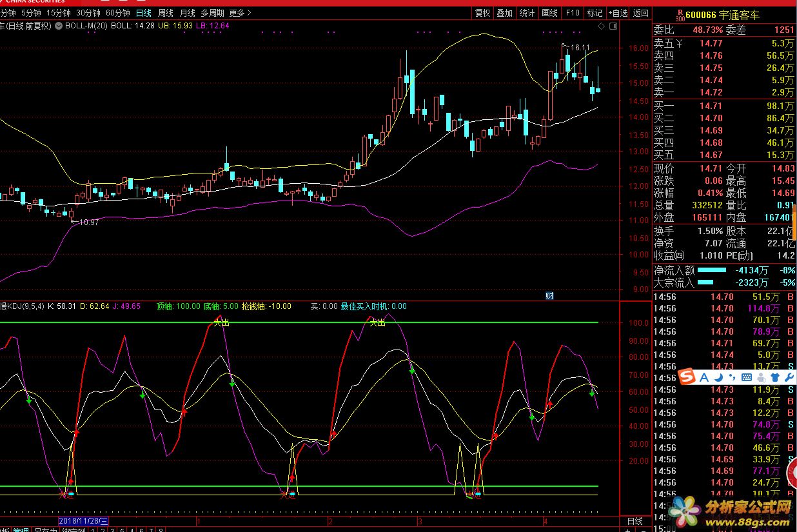Select the 日线 daily chart tab
This screenshot has height=532, width=797.
tap(144, 13)
